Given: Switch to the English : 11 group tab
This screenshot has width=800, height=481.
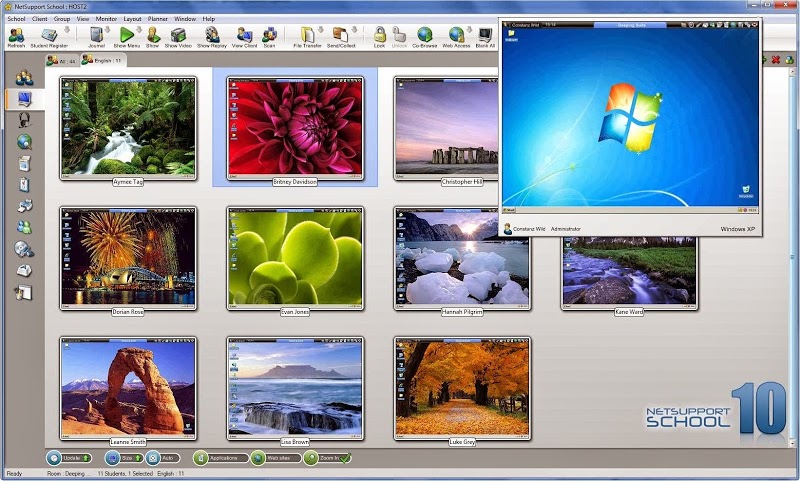Looking at the screenshot, I should (103, 60).
